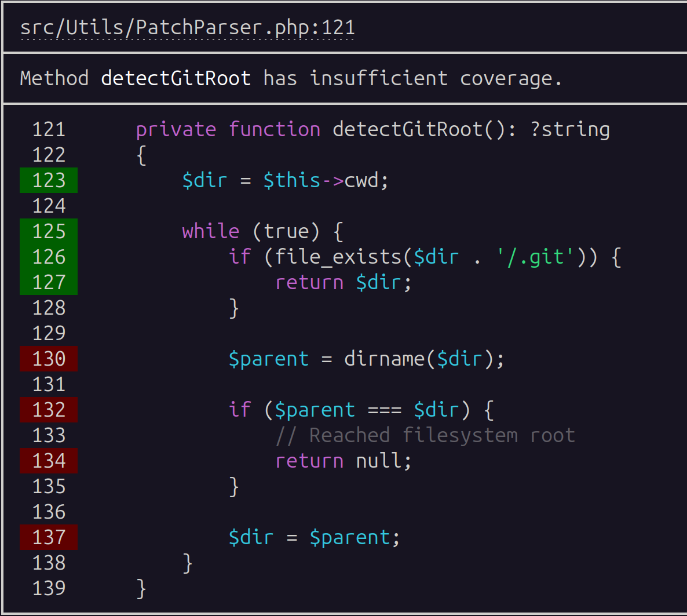Click the file_exists function call
Image resolution: width=687 pixels, height=616 pixels.
pyautogui.click(x=338, y=257)
